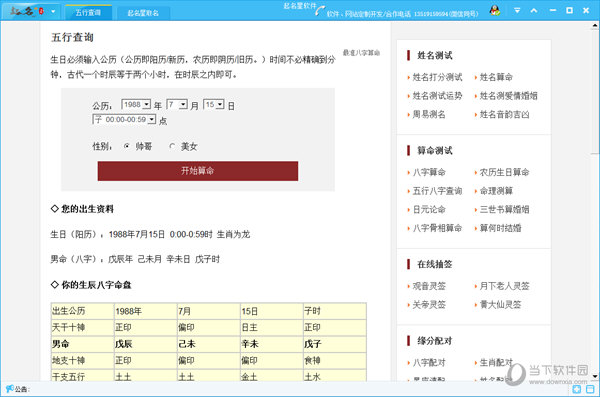Open 命理测算 link

tap(496, 191)
